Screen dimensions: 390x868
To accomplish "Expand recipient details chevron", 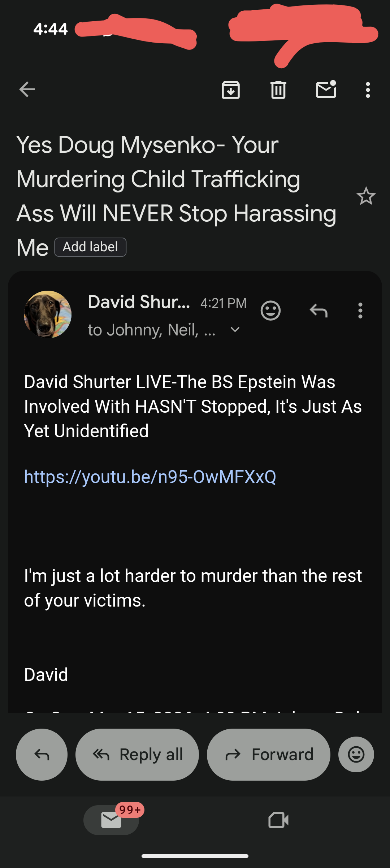I will pyautogui.click(x=235, y=330).
